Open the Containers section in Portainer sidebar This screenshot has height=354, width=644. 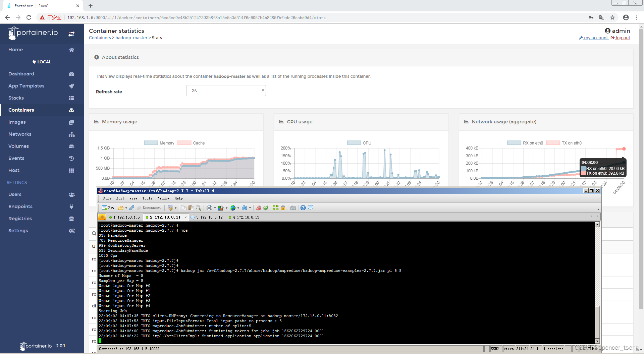click(21, 110)
